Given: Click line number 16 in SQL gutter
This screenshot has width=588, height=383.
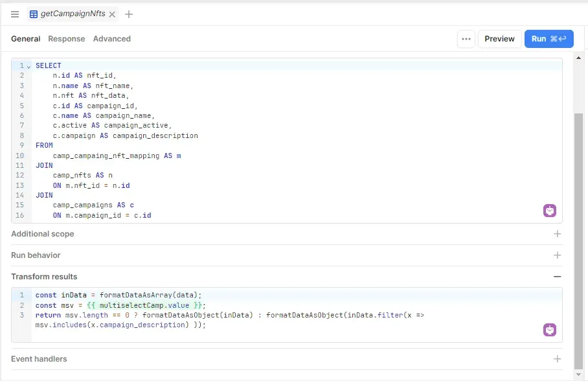Looking at the screenshot, I should tap(19, 215).
